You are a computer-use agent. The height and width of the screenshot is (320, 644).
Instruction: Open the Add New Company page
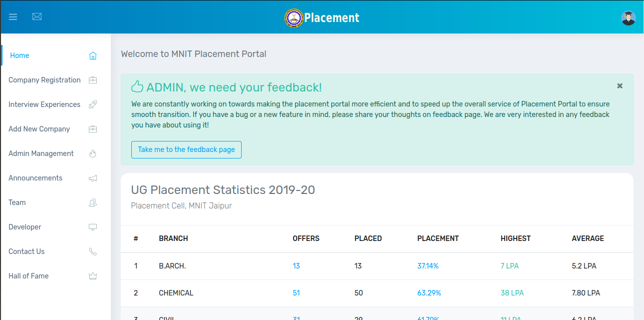[x=39, y=129]
